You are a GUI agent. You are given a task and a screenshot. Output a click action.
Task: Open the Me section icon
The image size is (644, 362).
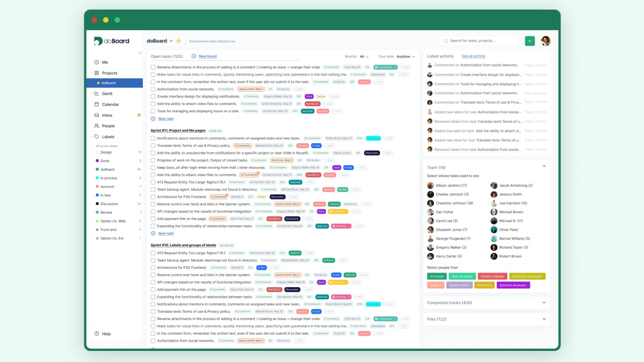[x=96, y=62]
